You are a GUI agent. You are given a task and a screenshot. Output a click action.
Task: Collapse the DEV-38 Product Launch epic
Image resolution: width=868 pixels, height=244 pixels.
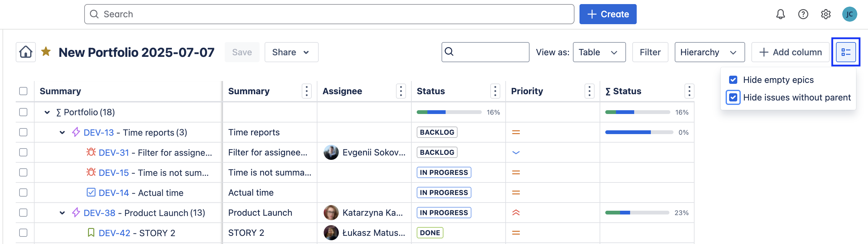pyautogui.click(x=62, y=213)
